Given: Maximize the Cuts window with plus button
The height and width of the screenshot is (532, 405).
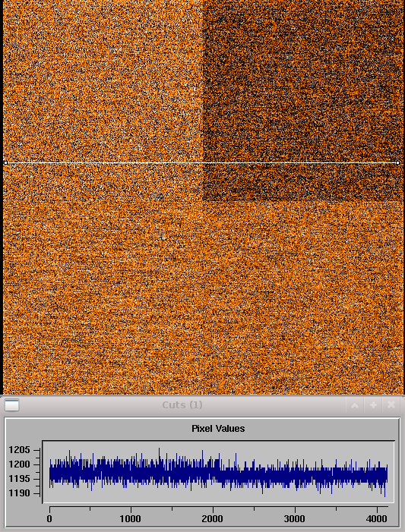Looking at the screenshot, I should pyautogui.click(x=373, y=405).
